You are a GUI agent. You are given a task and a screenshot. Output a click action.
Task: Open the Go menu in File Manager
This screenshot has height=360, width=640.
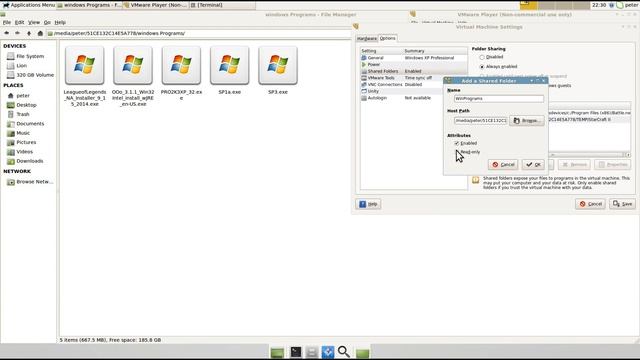click(47, 22)
